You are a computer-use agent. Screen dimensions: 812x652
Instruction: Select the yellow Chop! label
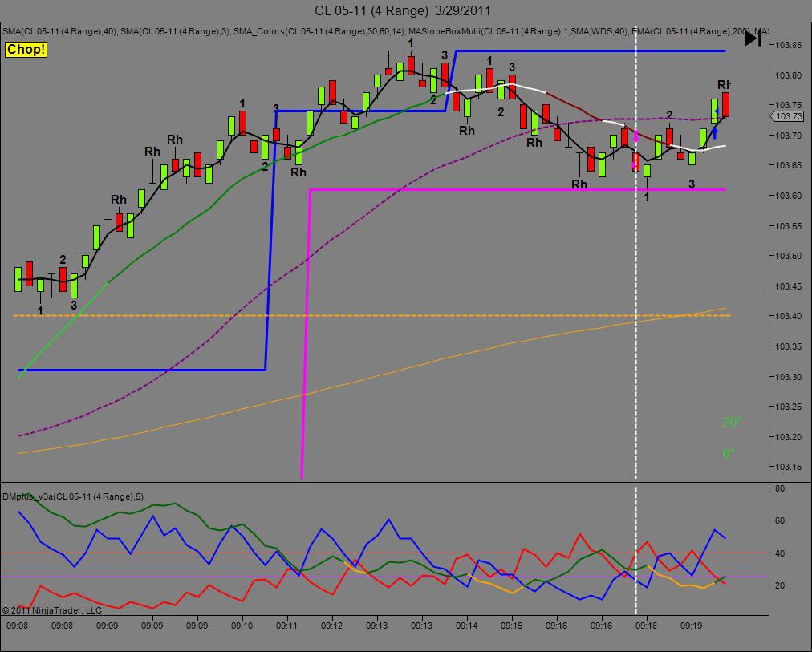coord(26,50)
